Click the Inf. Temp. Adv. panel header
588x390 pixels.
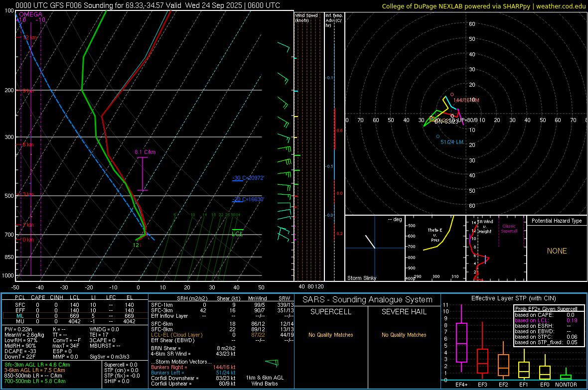334,20
